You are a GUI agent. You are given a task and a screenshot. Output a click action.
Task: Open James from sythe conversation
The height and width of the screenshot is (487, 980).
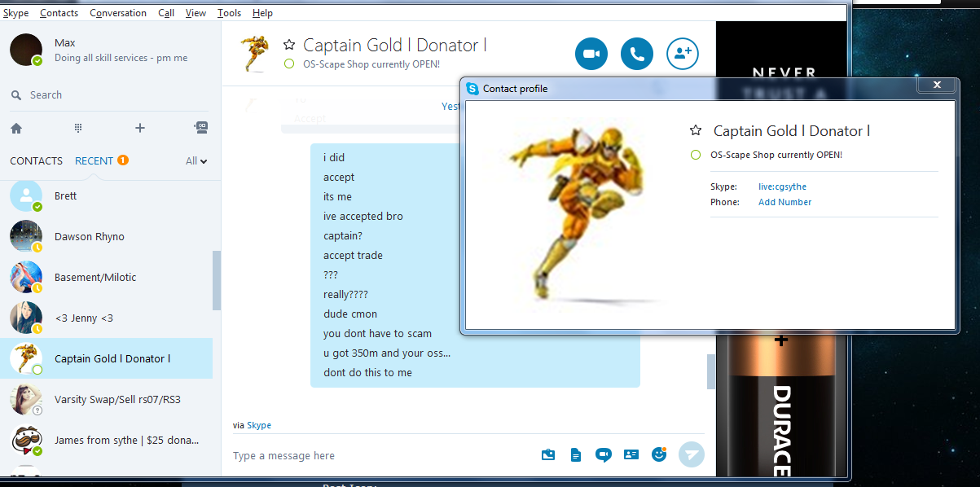(x=106, y=440)
